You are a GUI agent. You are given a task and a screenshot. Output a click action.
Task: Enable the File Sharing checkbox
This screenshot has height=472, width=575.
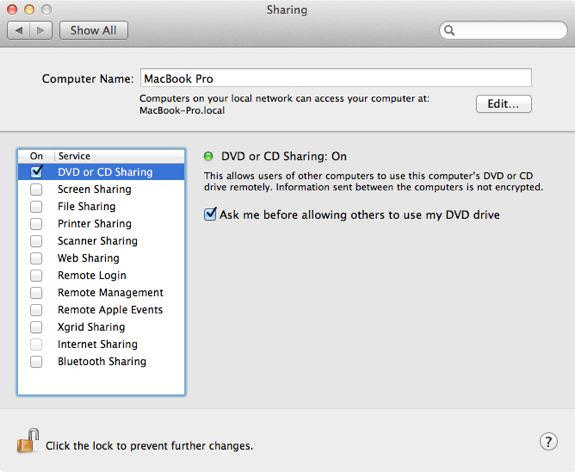pyautogui.click(x=36, y=206)
